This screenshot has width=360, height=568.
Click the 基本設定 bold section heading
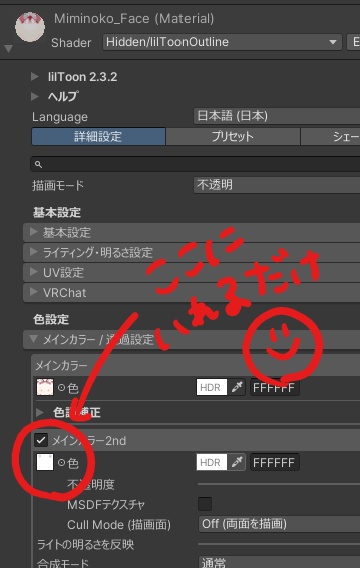coord(57,212)
